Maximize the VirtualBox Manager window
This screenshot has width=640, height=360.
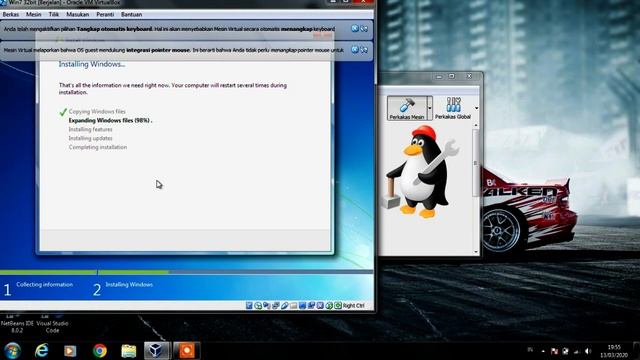click(x=451, y=76)
